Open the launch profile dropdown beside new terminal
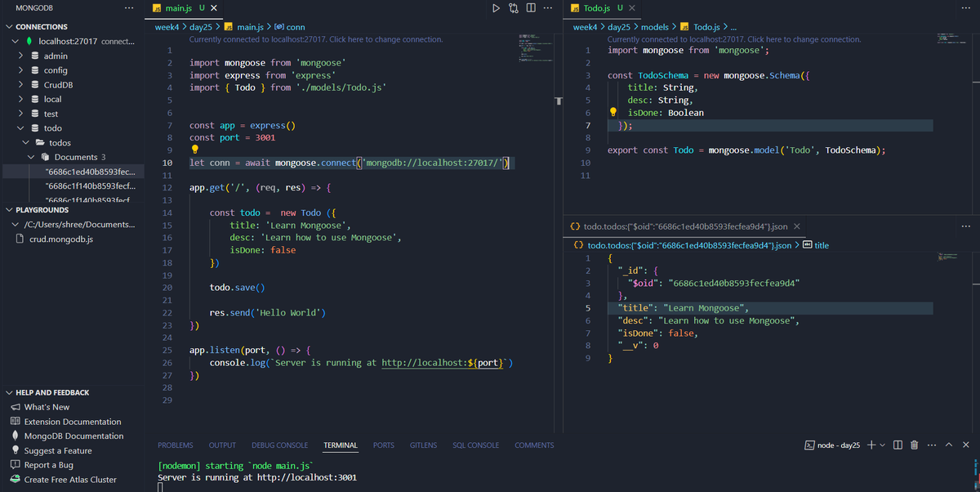 pyautogui.click(x=884, y=445)
